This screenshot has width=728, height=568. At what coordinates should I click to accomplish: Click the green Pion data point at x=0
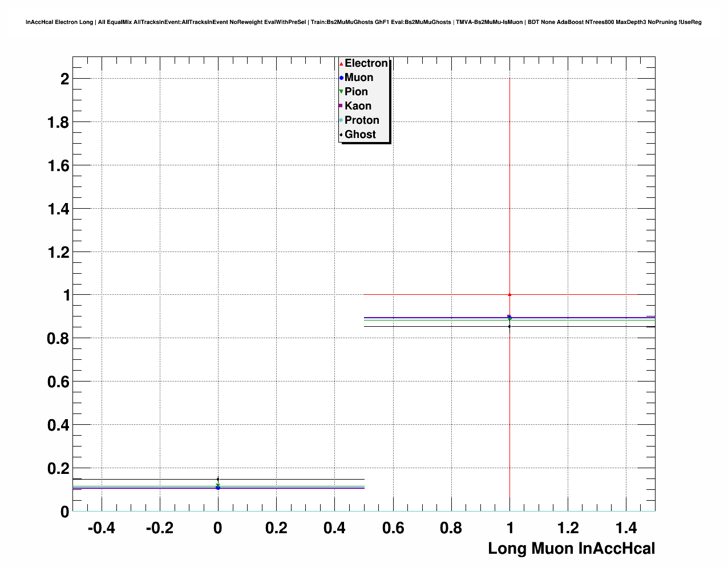tap(218, 485)
